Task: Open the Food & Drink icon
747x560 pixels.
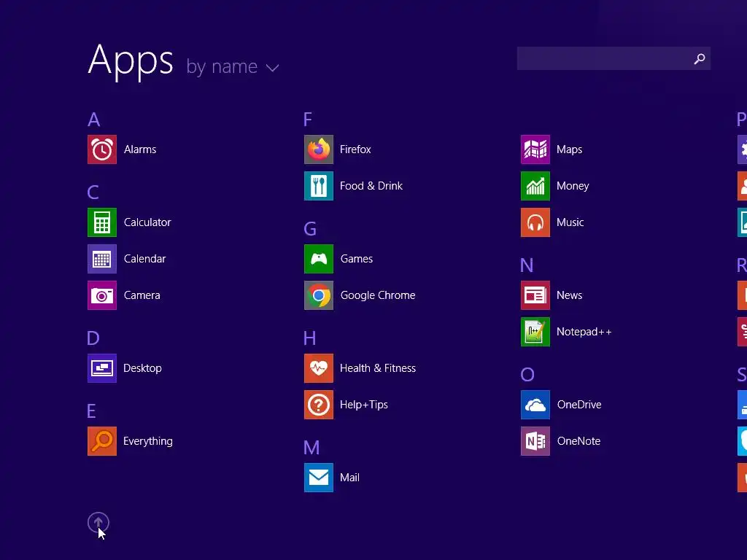Action: [319, 186]
